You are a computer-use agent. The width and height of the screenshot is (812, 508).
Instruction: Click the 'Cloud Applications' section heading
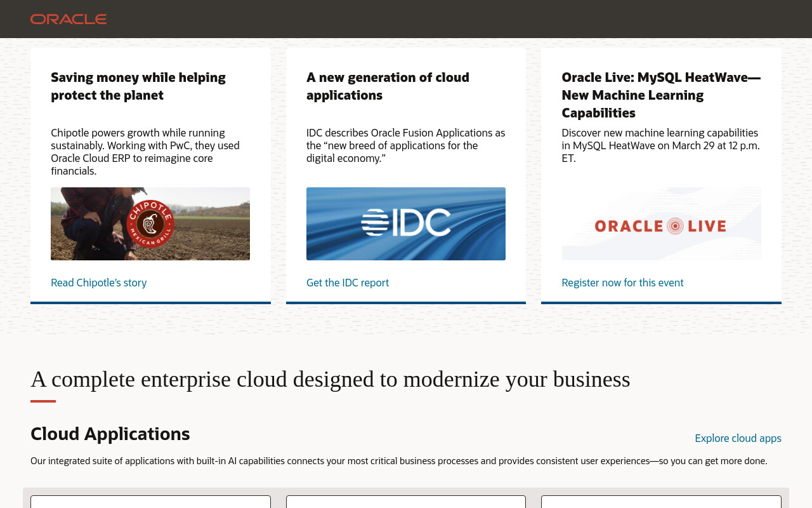[x=110, y=434]
